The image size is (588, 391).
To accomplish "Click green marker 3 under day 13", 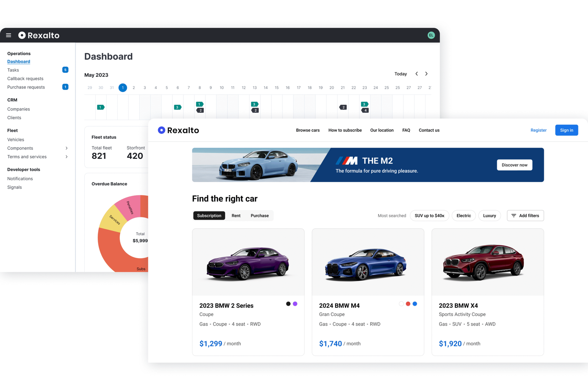I will [x=254, y=104].
